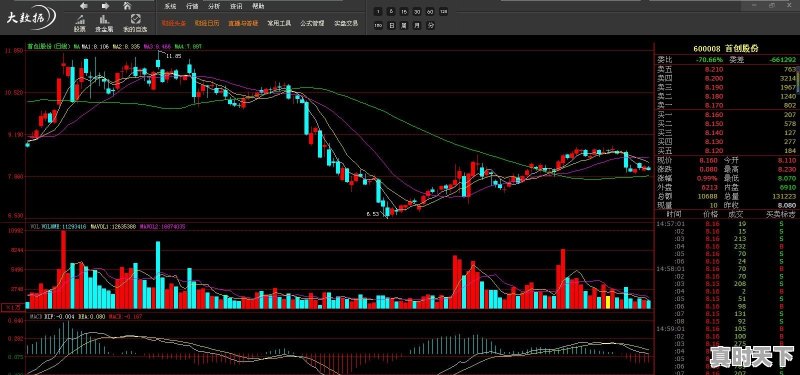Click the 卖二 row price 8.180

click(714, 96)
